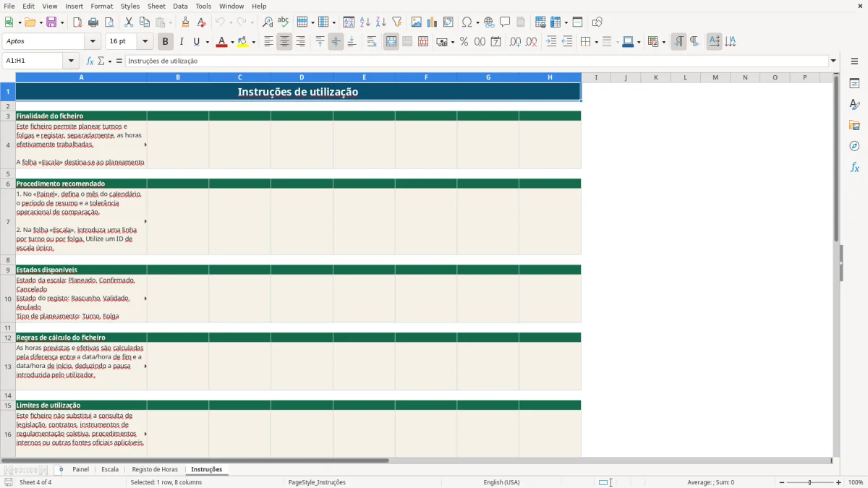This screenshot has width=868, height=488.
Task: Apply red font color swatch
Action: pyautogui.click(x=221, y=42)
